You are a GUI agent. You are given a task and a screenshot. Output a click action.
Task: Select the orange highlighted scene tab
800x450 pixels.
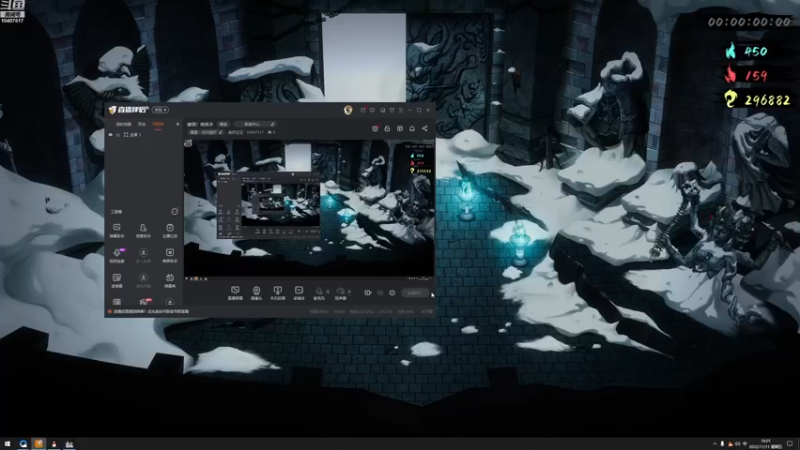pos(158,124)
